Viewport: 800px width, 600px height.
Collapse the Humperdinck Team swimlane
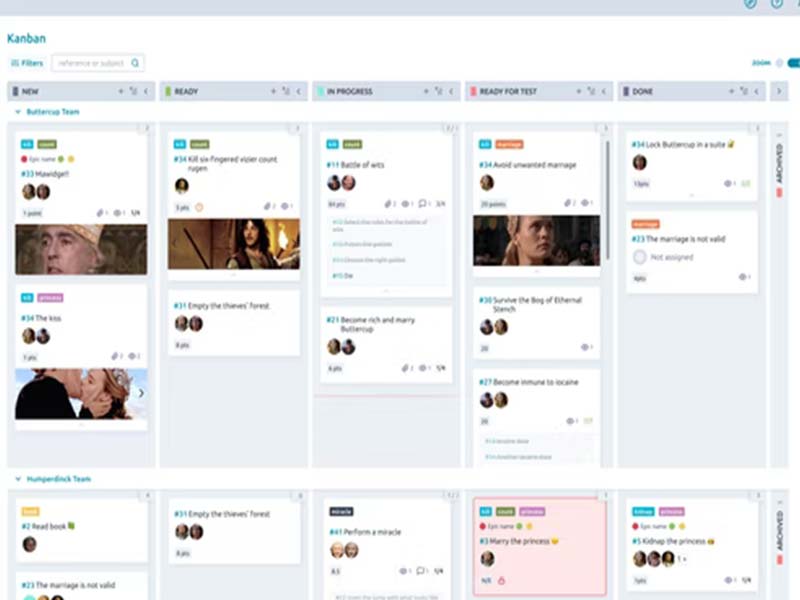click(18, 479)
